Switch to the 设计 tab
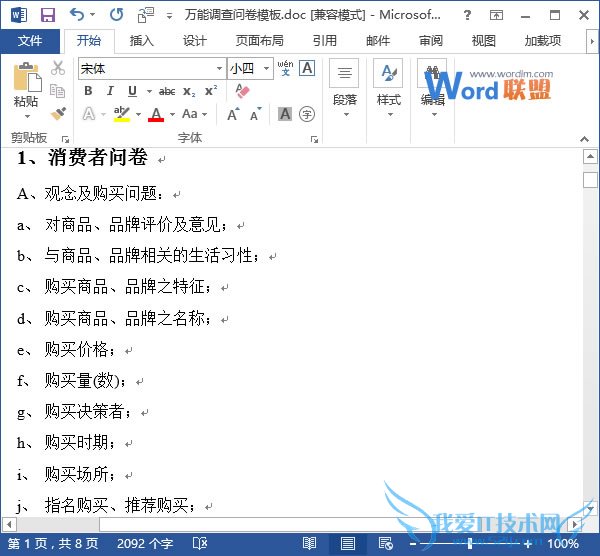Screen dimensions: 600x556 pos(194,41)
